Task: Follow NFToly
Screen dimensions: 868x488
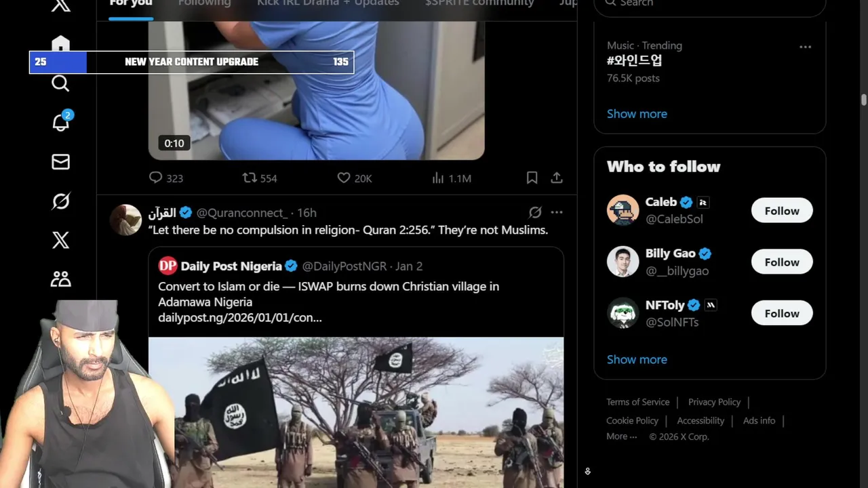Action: click(782, 314)
